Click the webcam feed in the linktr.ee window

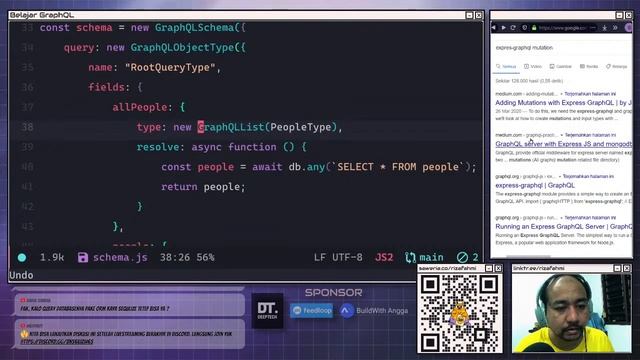click(x=571, y=313)
